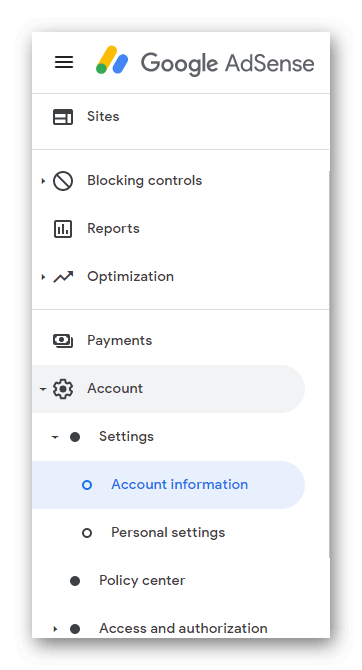Click the Optimization trending arrow icon

pyautogui.click(x=63, y=277)
